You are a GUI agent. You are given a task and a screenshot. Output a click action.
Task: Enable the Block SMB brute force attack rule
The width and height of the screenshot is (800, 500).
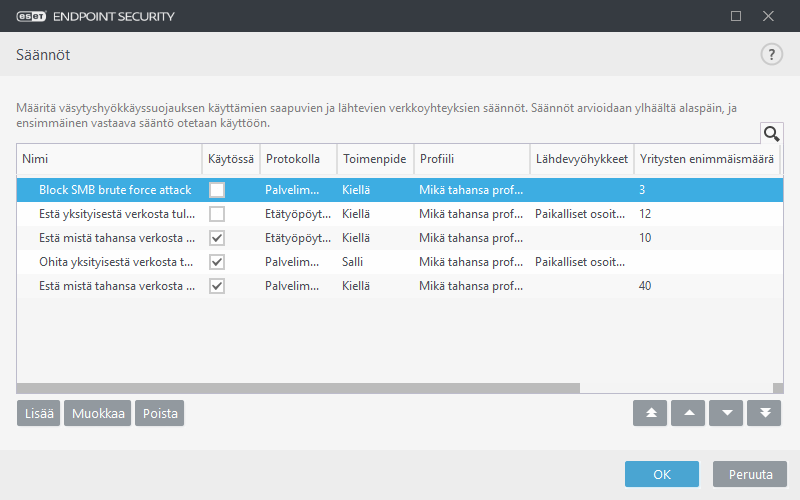[x=217, y=190]
